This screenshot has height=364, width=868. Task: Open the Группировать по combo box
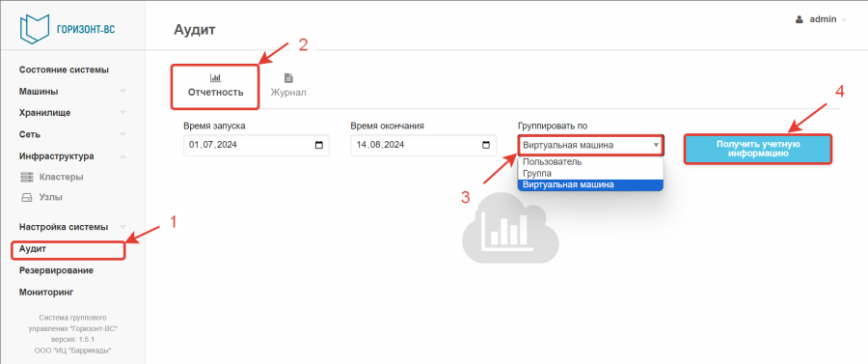click(590, 145)
